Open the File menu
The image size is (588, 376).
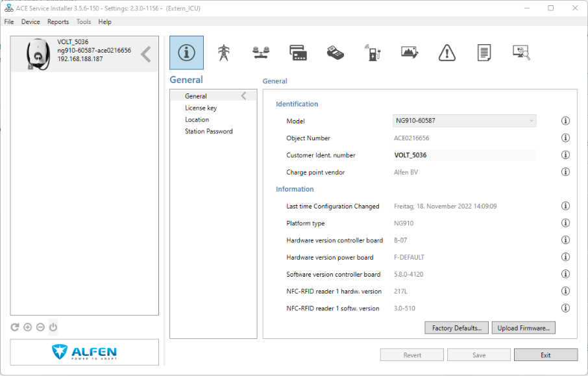(x=9, y=22)
